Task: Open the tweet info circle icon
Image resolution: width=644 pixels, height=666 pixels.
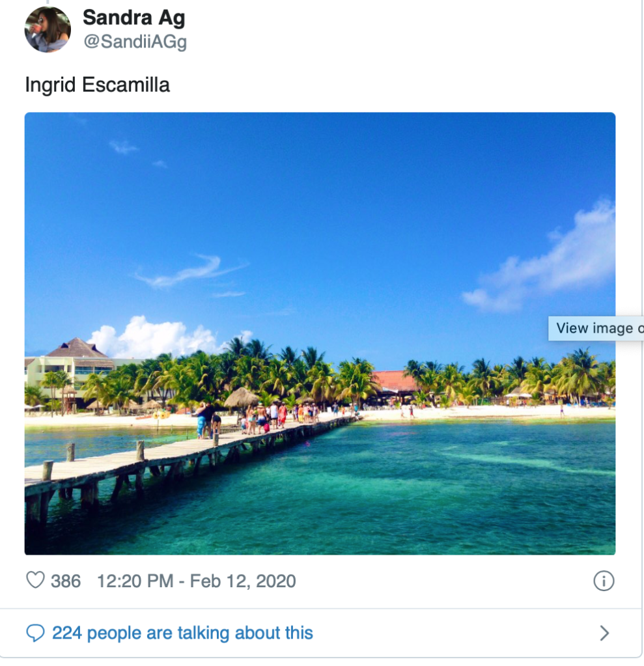Action: click(604, 581)
